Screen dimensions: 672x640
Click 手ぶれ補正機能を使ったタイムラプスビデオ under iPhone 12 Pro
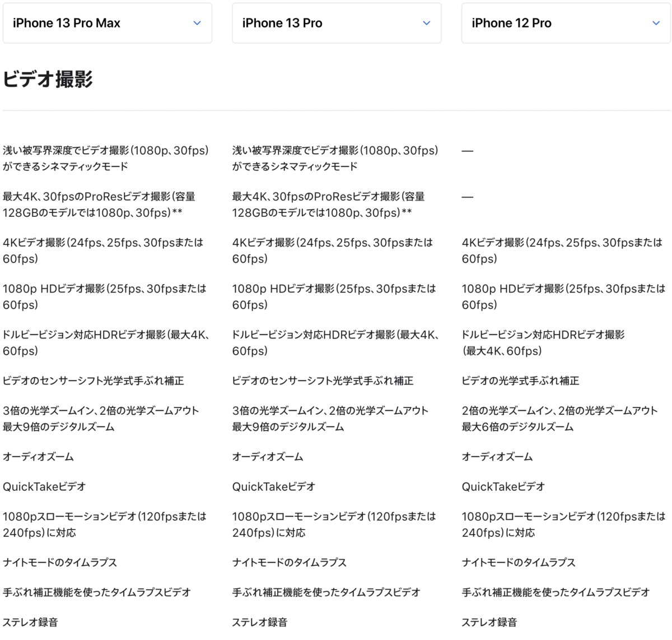[x=556, y=592]
